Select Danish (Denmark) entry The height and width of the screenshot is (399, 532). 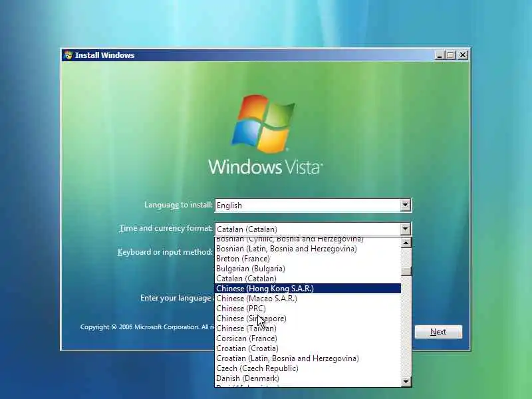coord(308,378)
